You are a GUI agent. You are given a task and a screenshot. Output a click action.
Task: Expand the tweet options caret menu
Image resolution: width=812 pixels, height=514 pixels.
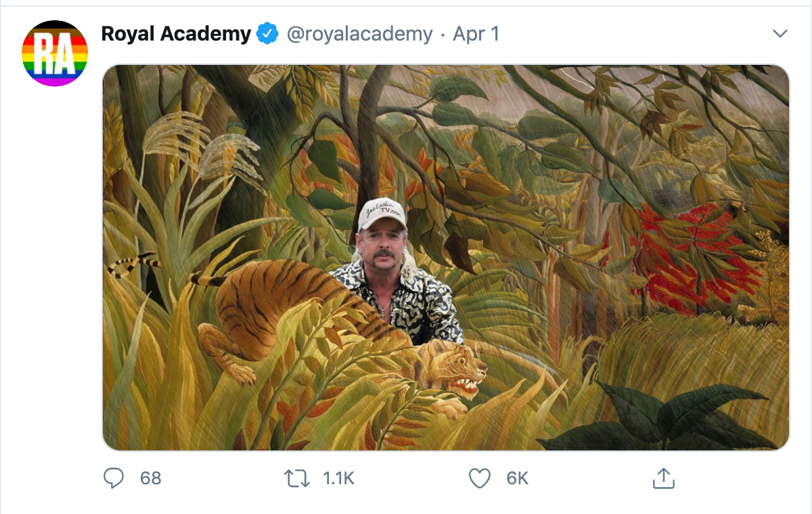pyautogui.click(x=780, y=32)
